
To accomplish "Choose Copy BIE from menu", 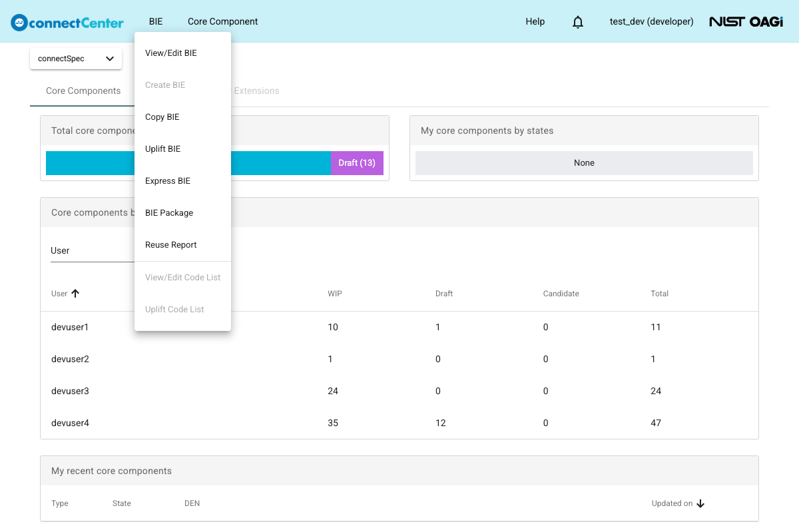I will click(182, 117).
